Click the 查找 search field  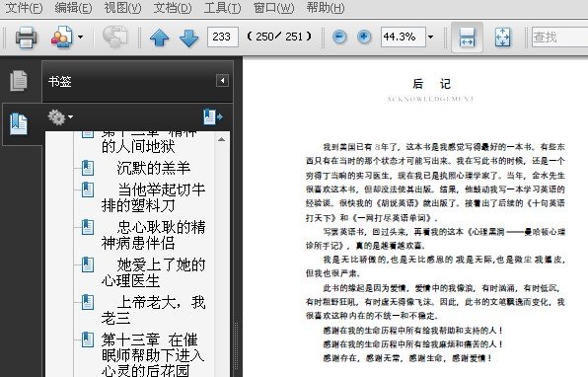coord(559,37)
